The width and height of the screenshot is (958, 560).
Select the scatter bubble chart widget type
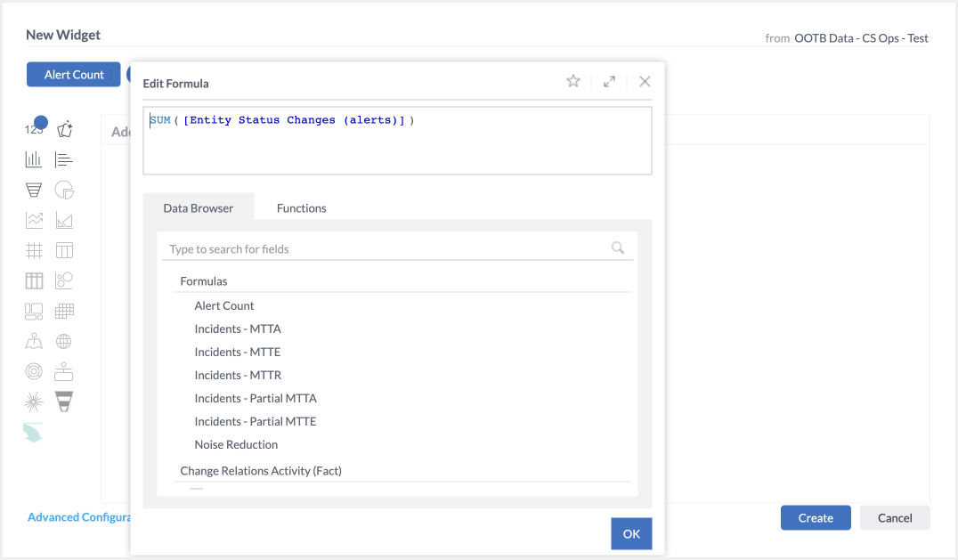[64, 280]
